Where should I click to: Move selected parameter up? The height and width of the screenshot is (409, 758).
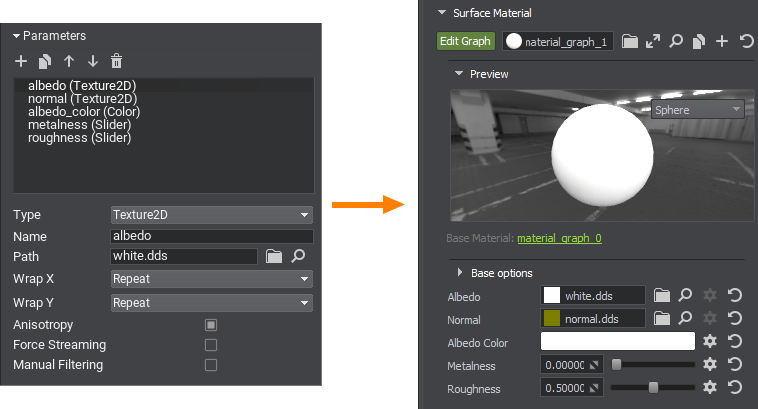(x=69, y=62)
